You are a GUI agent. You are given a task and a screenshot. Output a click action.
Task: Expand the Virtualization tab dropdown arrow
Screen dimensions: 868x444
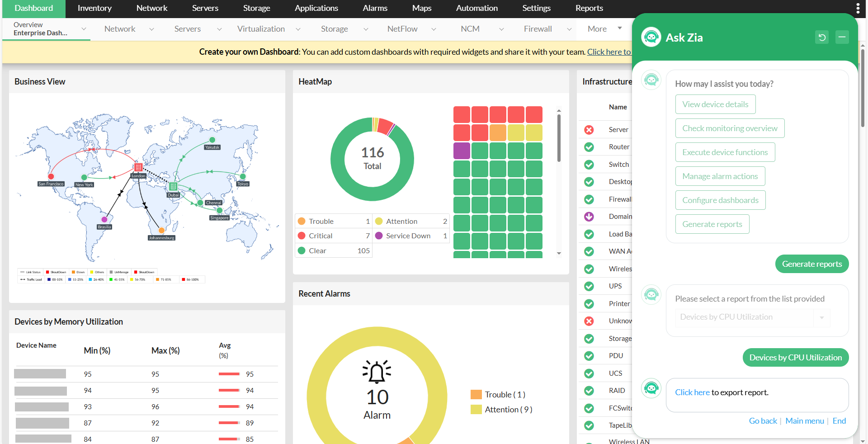pos(298,29)
